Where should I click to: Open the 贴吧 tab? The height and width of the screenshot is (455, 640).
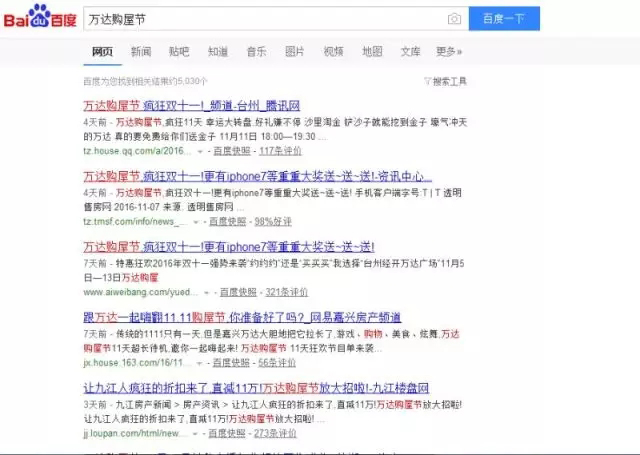click(x=179, y=51)
